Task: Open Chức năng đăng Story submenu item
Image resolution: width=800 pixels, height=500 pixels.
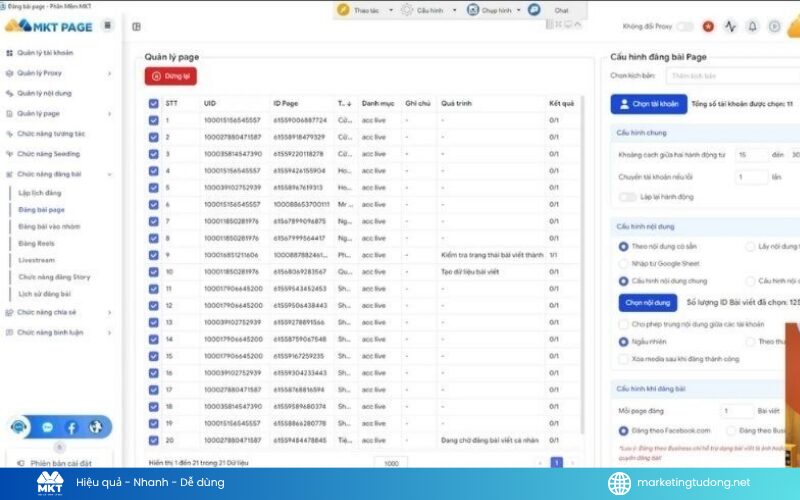Action: 54,277
